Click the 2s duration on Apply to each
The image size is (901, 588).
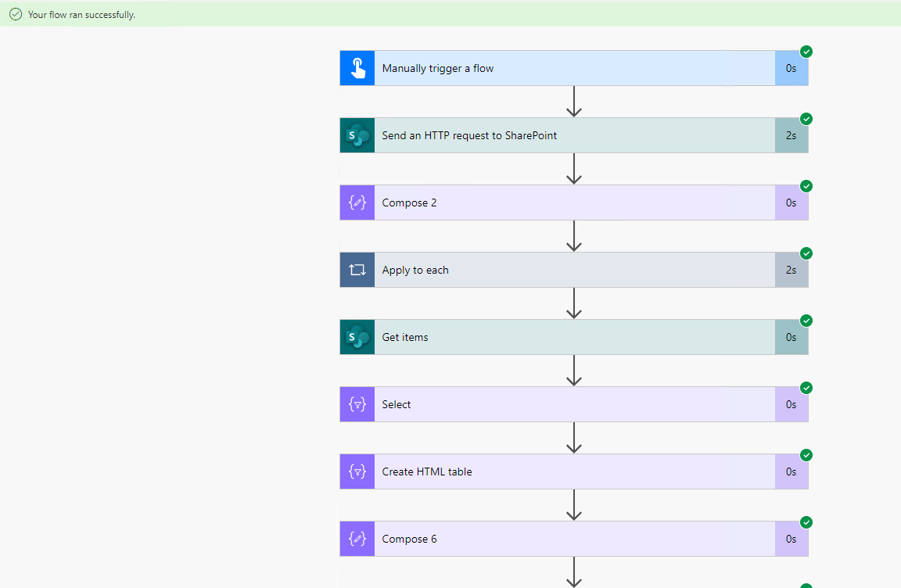coord(792,270)
